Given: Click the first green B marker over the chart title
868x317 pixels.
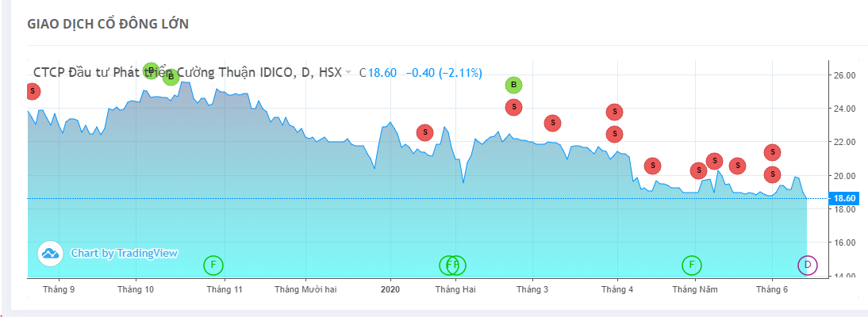Looking at the screenshot, I should [x=151, y=71].
